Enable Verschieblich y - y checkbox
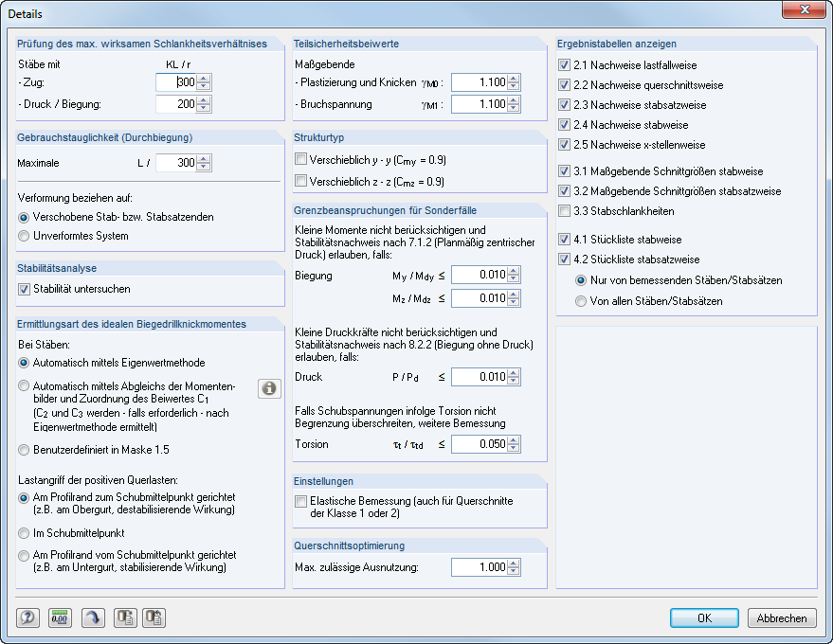 (300, 159)
